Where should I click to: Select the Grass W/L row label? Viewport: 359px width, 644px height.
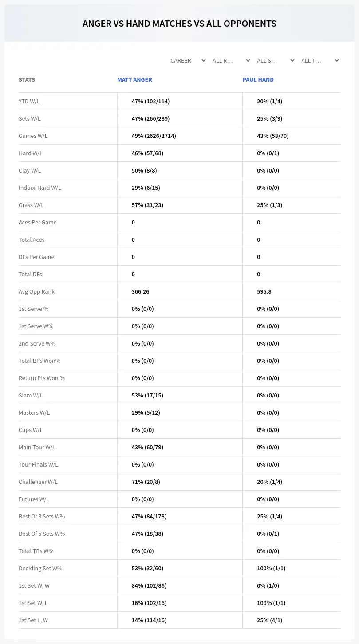pyautogui.click(x=31, y=205)
